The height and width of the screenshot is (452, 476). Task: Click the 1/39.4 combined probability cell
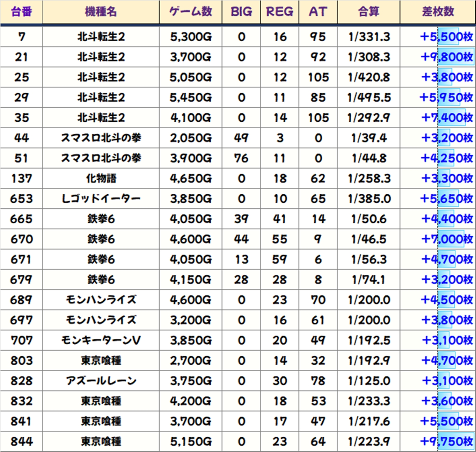[x=369, y=138]
